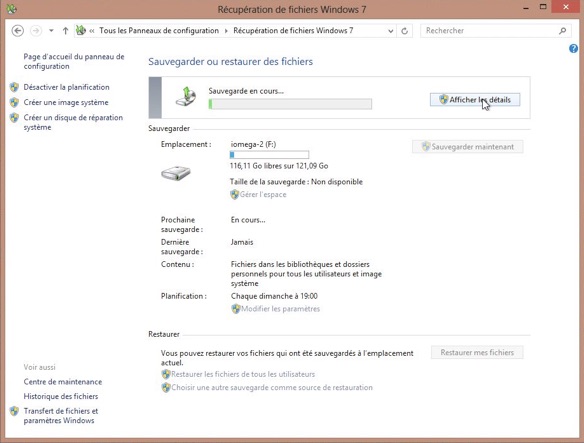
Task: Click the window title bar app icon
Action: point(12,9)
